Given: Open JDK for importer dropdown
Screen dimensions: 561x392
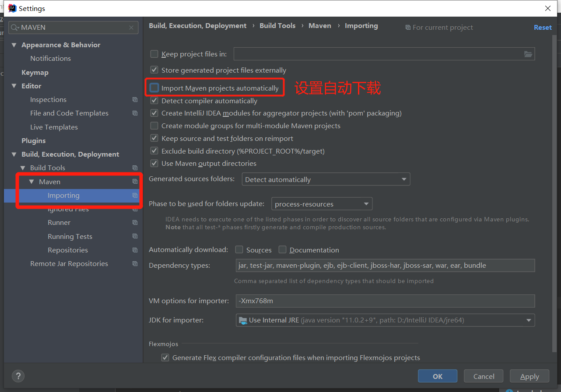Looking at the screenshot, I should pyautogui.click(x=385, y=320).
